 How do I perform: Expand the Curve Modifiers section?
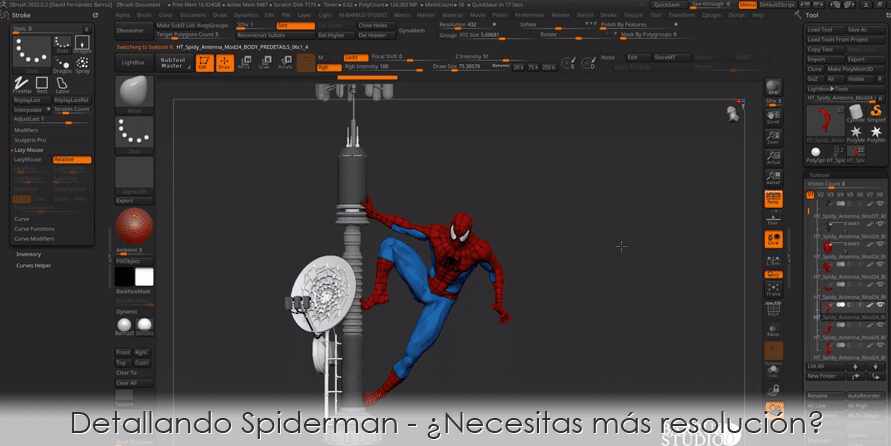34,239
